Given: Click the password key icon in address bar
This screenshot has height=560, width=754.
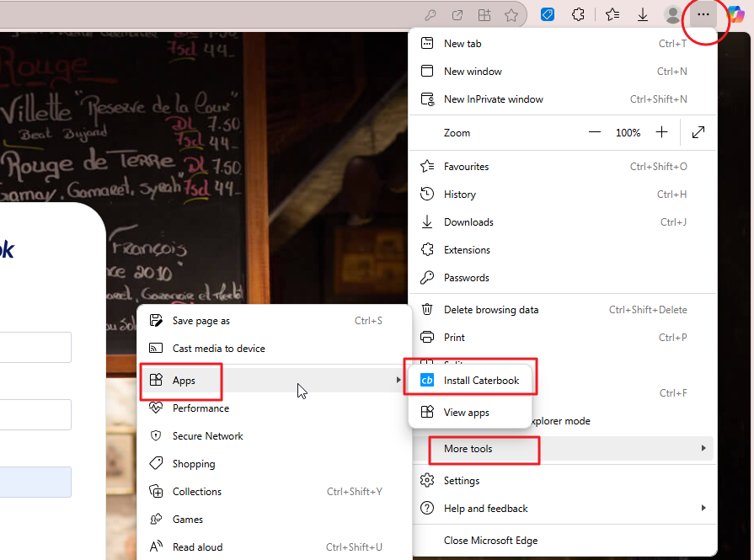Looking at the screenshot, I should click(430, 15).
